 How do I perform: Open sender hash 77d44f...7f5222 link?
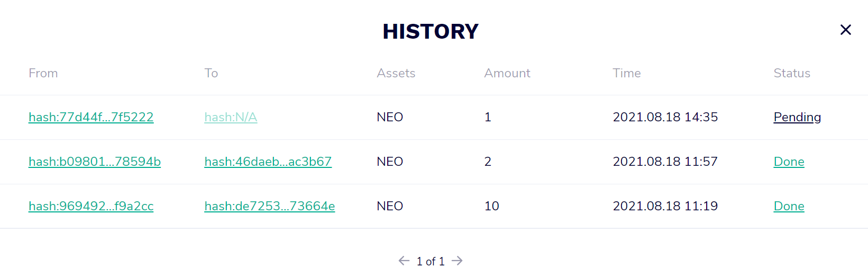point(91,117)
